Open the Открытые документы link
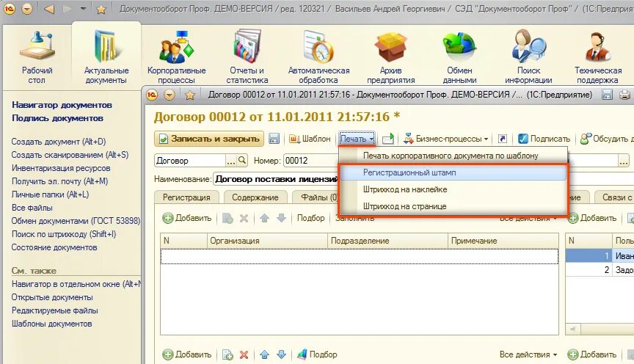The image size is (634, 364). 52,297
